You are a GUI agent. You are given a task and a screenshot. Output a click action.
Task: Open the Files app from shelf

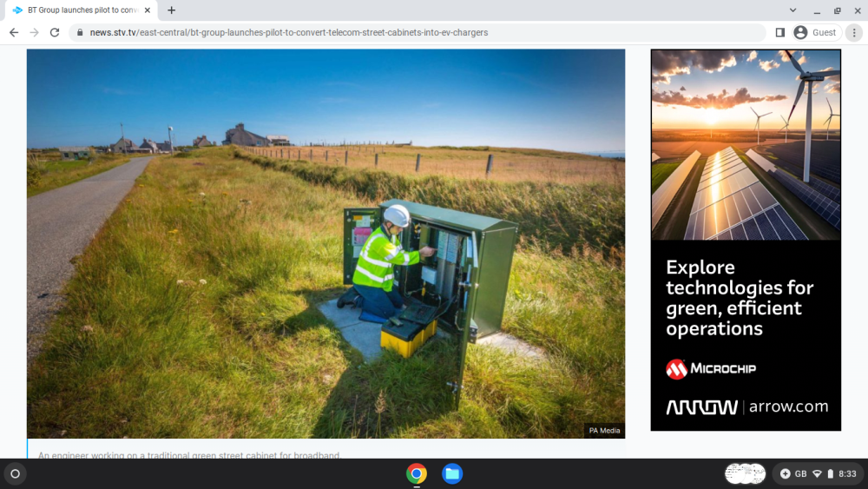(452, 473)
